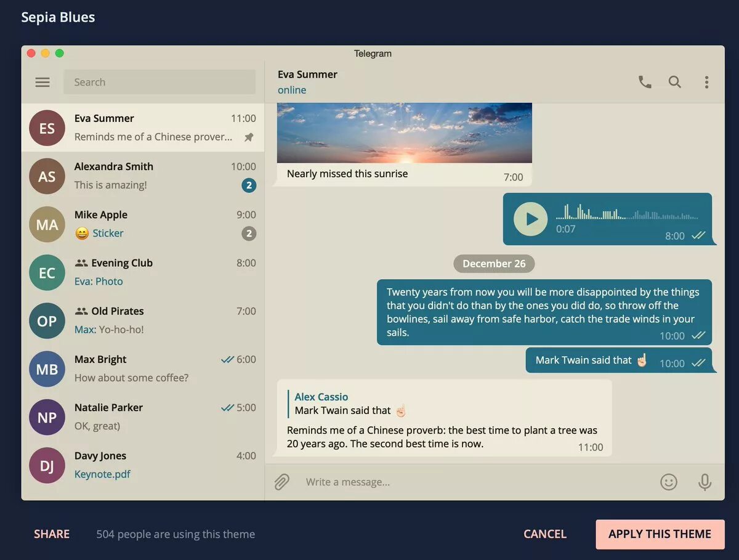Click the group icon beside Old Pirates
Viewport: 739px width, 560px height.
[x=81, y=311]
